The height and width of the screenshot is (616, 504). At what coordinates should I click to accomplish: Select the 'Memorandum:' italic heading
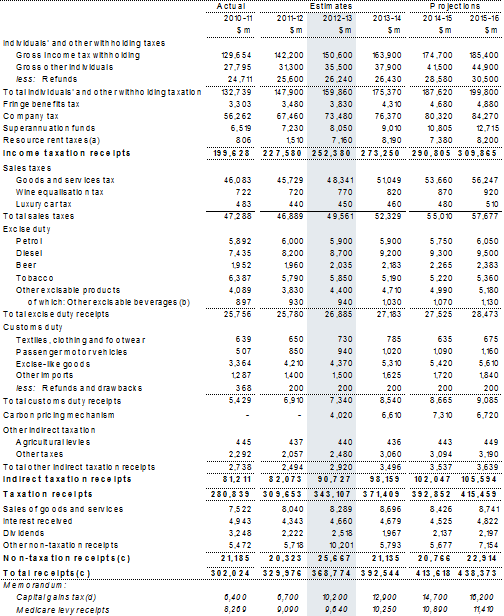(33, 585)
